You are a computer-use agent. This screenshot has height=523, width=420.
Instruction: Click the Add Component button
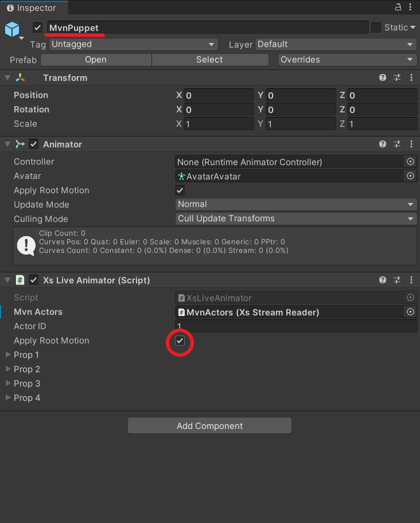point(210,426)
